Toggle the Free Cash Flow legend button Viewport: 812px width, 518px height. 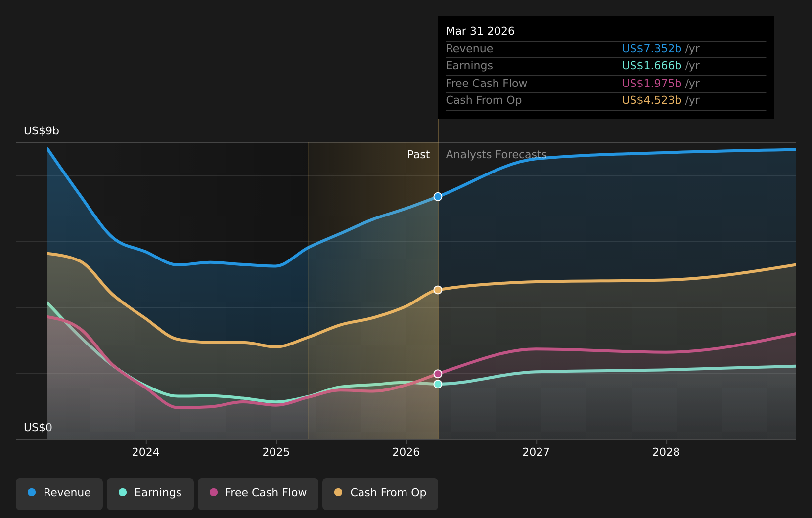(258, 494)
